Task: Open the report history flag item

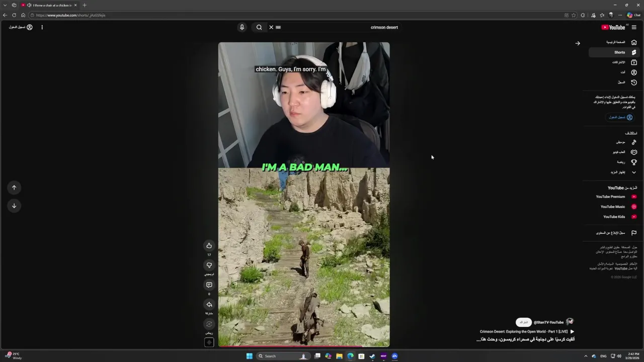Action: point(614,233)
